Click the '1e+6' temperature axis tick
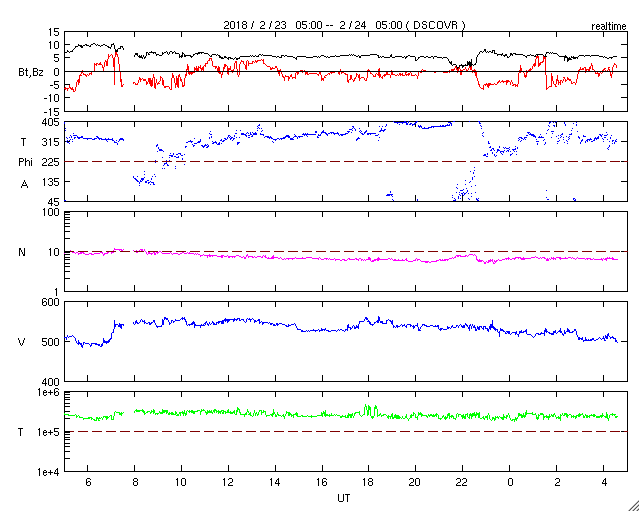This screenshot has width=640, height=512. [x=48, y=392]
